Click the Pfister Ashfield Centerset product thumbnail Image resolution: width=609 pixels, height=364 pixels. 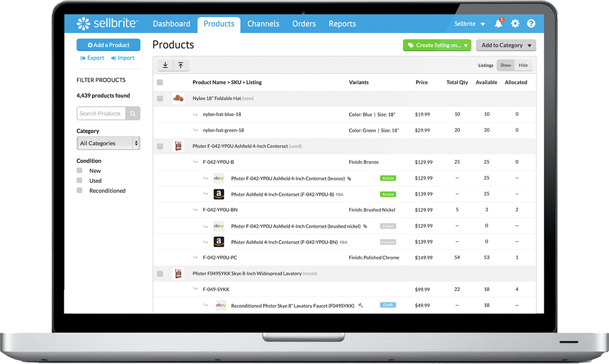click(178, 146)
